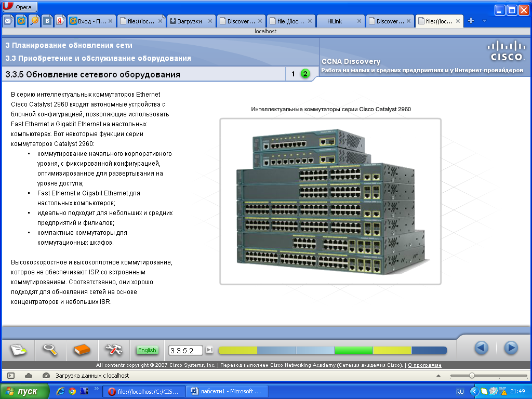Open the magnifier search tool
This screenshot has width=532, height=399.
click(50, 350)
